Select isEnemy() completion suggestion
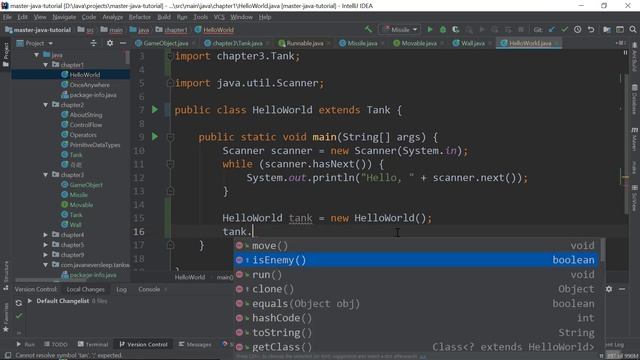 click(416, 260)
